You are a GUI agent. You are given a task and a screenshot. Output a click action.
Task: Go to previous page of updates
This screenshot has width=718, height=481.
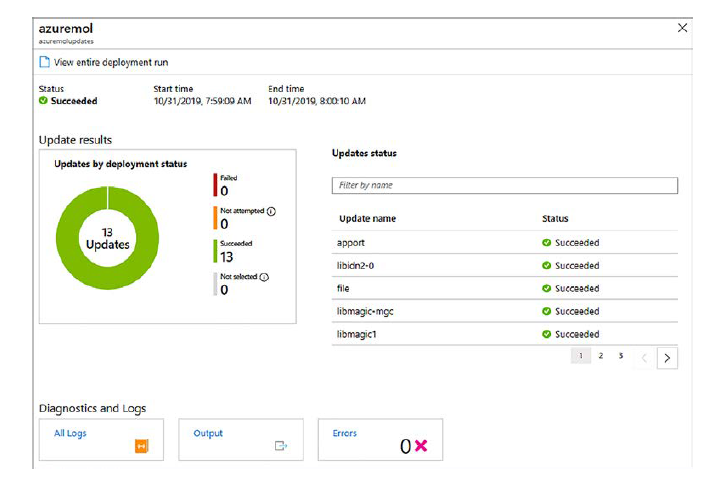pyautogui.click(x=644, y=357)
